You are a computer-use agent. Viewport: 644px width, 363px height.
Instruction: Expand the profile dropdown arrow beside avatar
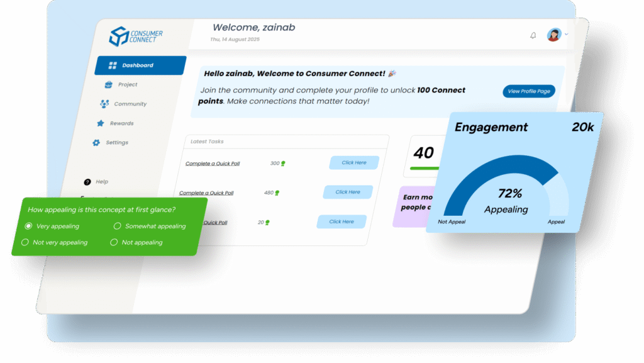click(x=567, y=35)
